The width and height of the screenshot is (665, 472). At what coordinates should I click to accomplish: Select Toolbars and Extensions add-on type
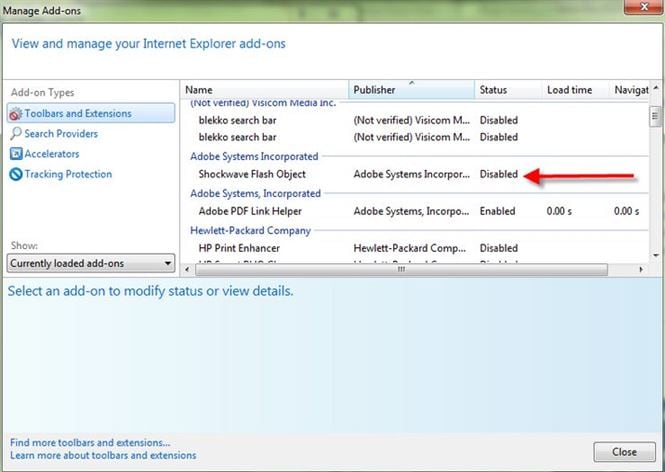point(91,113)
